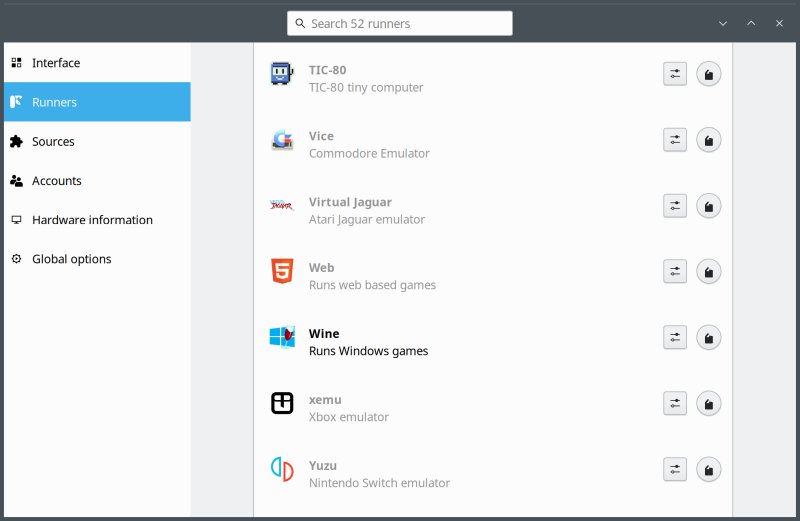This screenshot has height=521, width=800.
Task: Configure the Virtual Jaguar runner
Action: [675, 206]
